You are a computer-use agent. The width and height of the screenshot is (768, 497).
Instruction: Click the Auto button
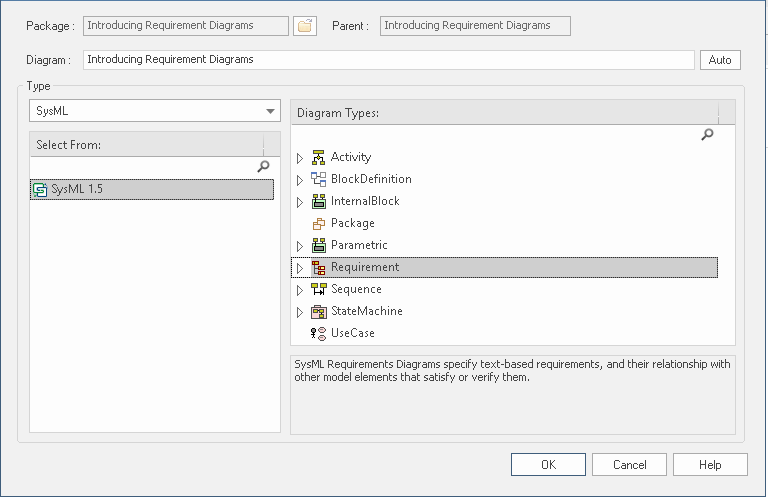(x=720, y=60)
